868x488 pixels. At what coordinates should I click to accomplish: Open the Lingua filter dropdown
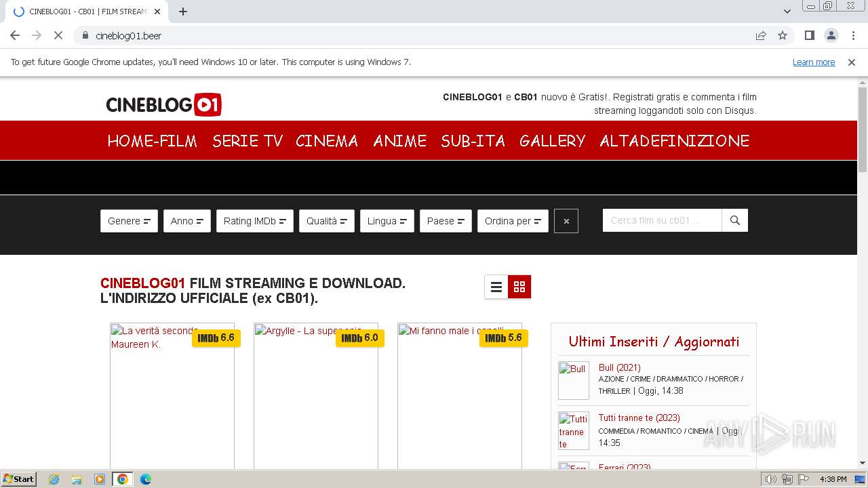coord(387,221)
